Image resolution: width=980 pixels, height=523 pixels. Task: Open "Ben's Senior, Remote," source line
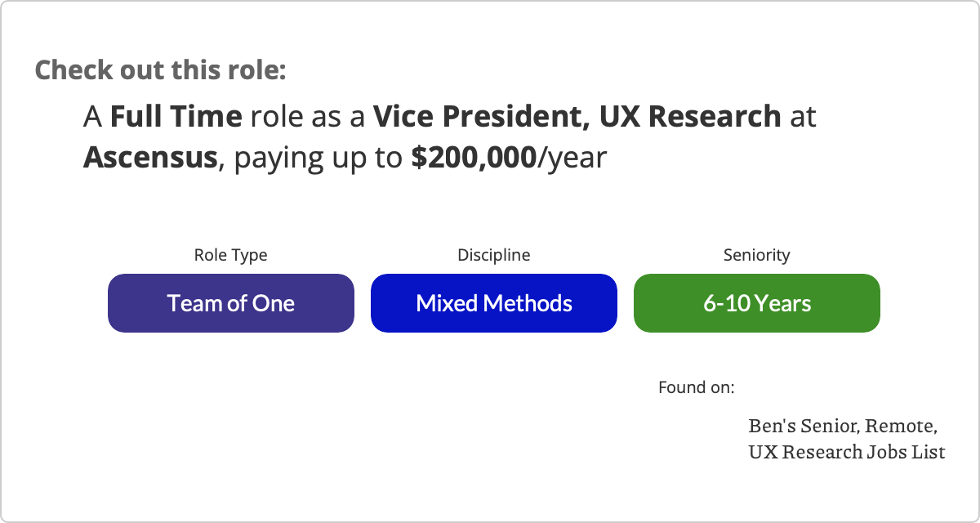coord(843,426)
